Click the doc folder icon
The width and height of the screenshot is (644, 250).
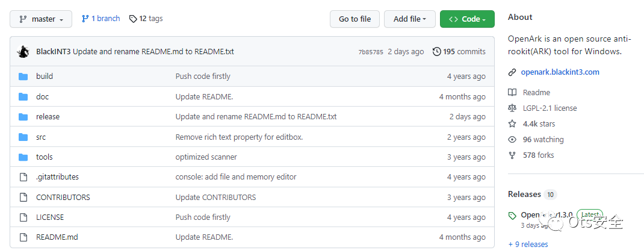pos(23,97)
